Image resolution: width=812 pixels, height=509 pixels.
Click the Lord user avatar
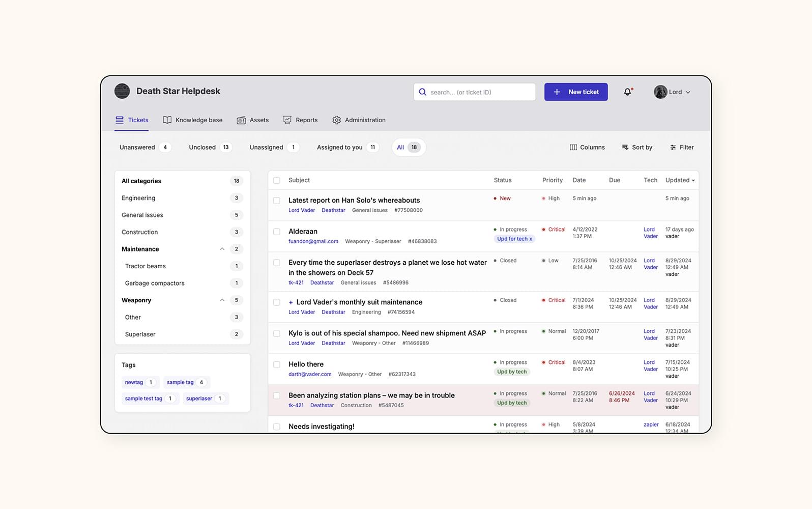click(x=660, y=92)
